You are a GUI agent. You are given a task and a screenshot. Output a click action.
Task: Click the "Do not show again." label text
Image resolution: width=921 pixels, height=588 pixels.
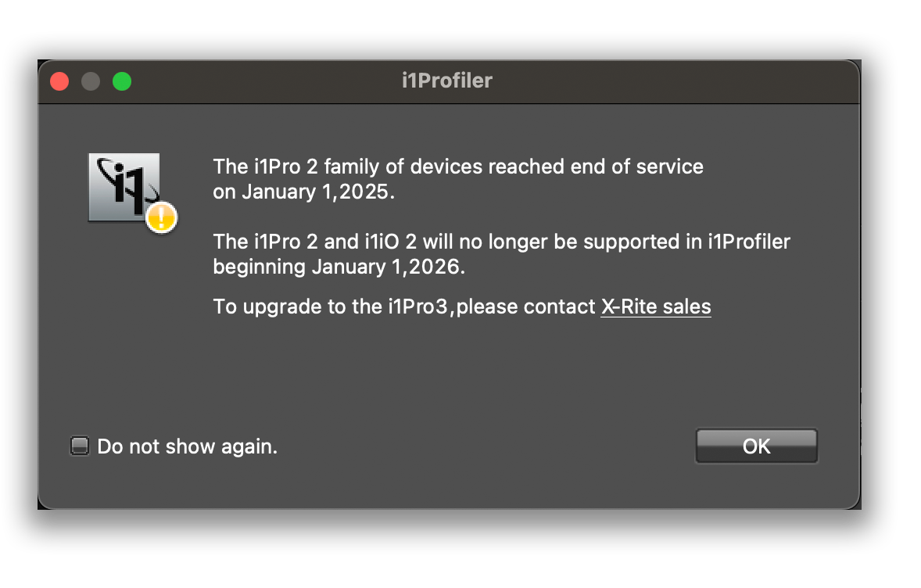pos(188,446)
